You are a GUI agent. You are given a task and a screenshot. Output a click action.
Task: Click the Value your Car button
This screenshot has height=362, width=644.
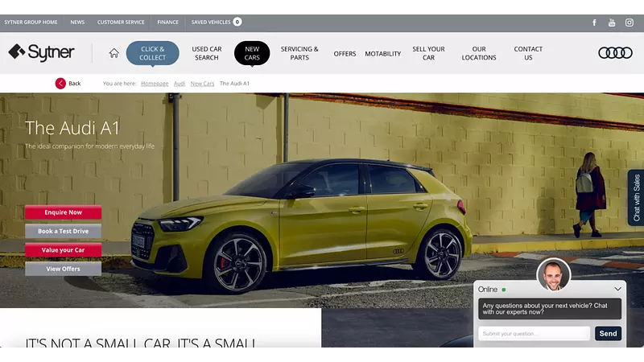pyautogui.click(x=64, y=250)
